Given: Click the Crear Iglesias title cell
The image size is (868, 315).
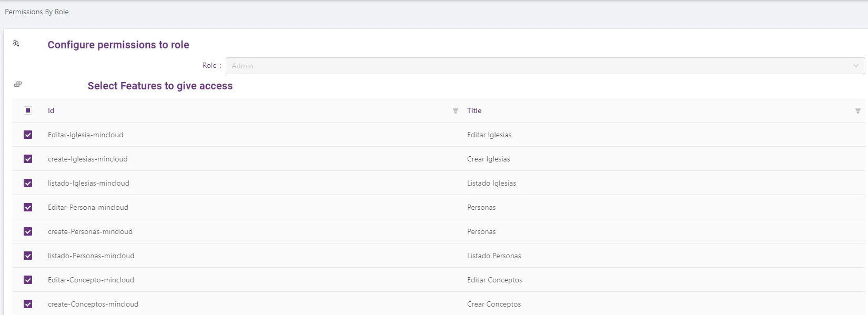Looking at the screenshot, I should [x=489, y=159].
